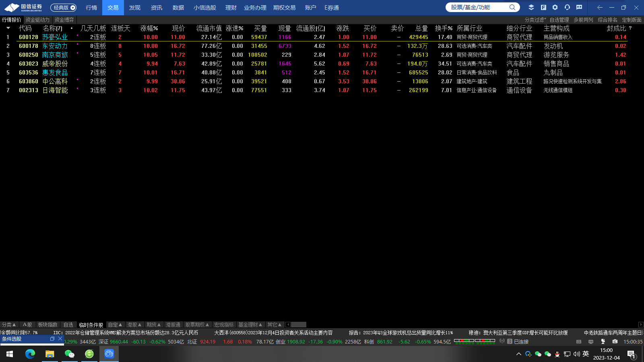Screen dimensions: 644x362
Task: Click the search magnifier icon
Action: [512, 7]
